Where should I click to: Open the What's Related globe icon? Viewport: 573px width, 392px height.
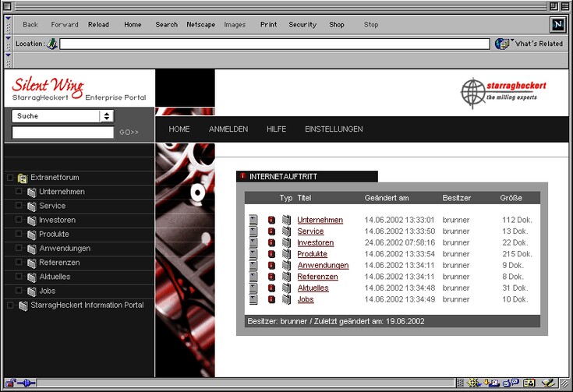[502, 44]
